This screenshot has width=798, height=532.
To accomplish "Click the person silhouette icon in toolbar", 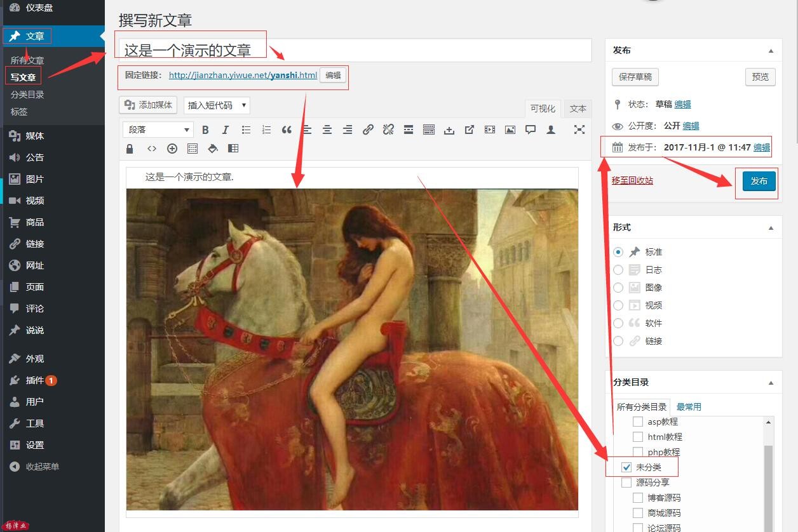I will coord(551,130).
